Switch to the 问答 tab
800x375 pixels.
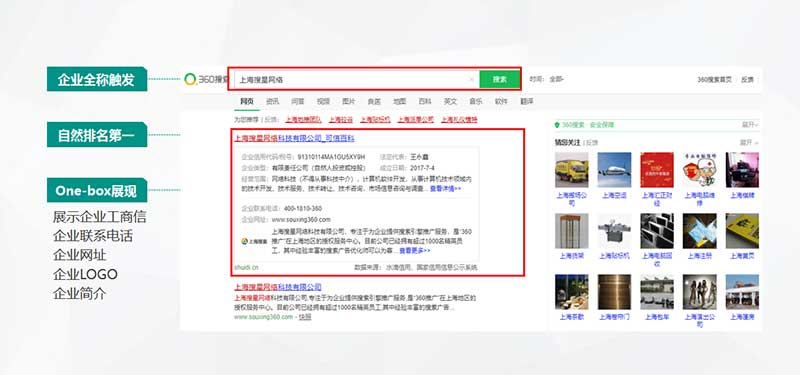298,102
